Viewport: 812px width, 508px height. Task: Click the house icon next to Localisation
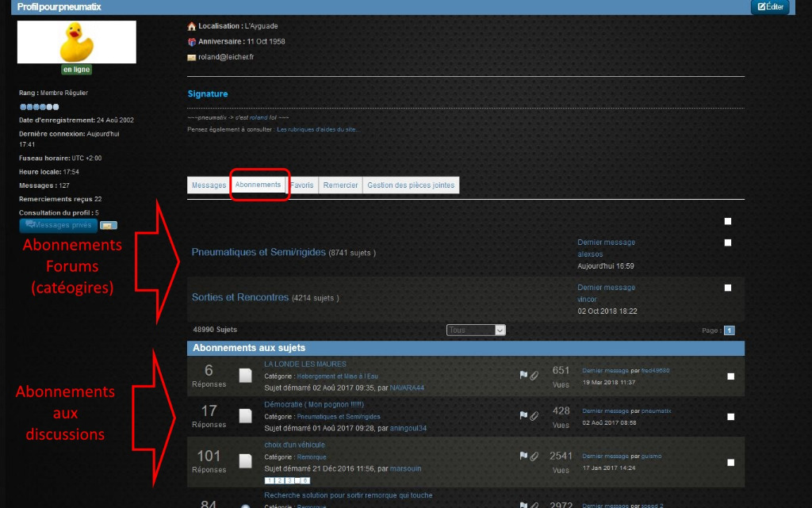191,26
